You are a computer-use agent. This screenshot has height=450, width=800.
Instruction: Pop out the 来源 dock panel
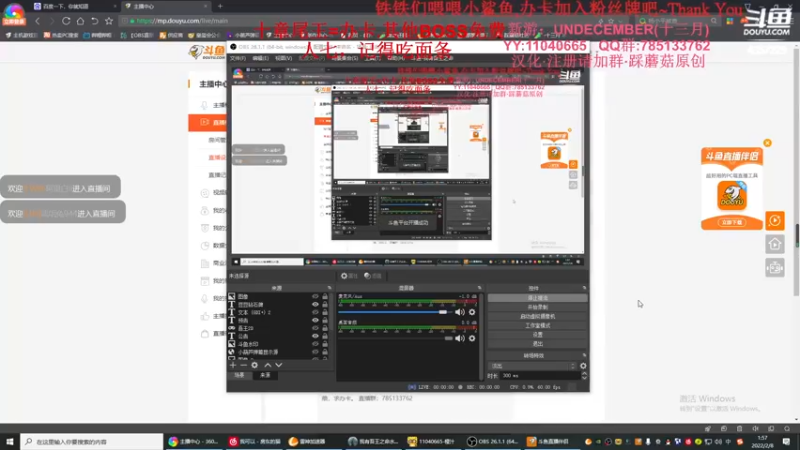point(329,288)
